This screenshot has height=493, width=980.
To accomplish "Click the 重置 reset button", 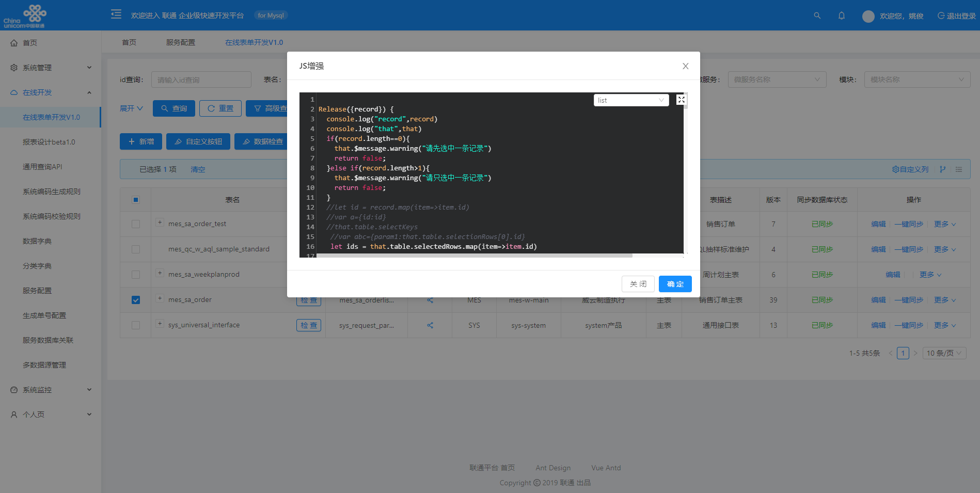I will (x=220, y=108).
